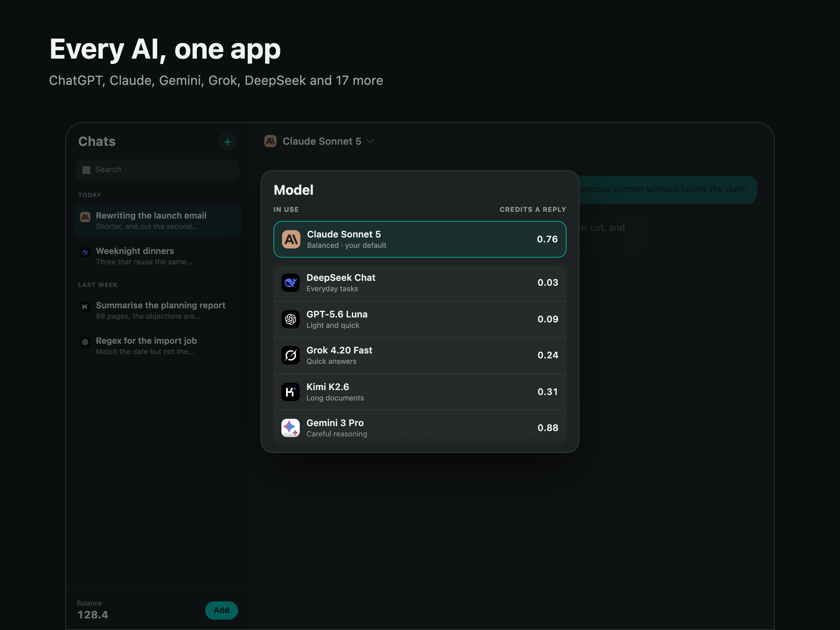Screen dimensions: 840x630
Task: Click DeepSeek icon beside Weeknight dinners chat
Action: coord(85,252)
